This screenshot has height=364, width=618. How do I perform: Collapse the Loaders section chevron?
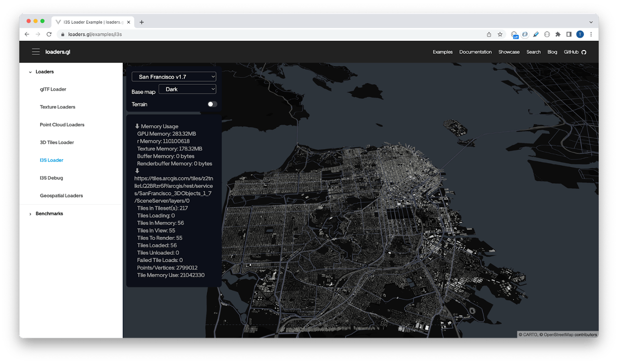click(x=31, y=72)
